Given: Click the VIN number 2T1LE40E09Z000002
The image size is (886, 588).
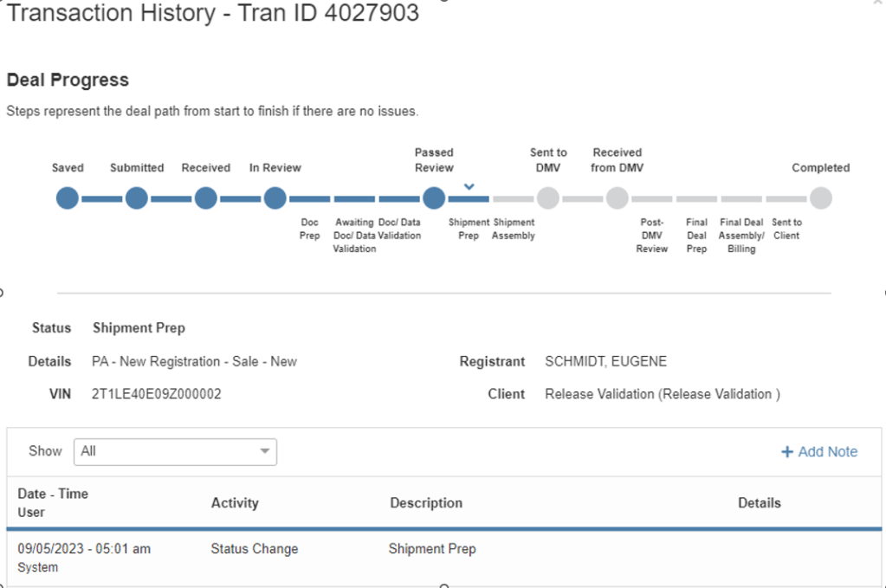Looking at the screenshot, I should point(157,394).
